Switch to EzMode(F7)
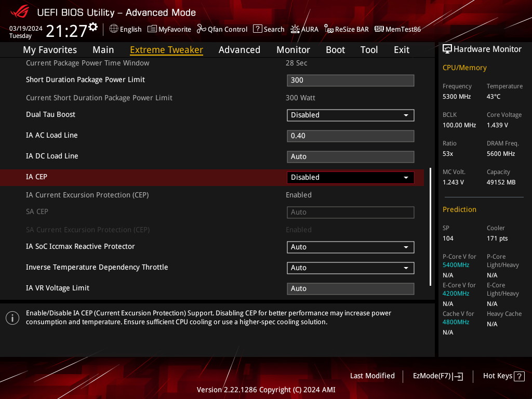The width and height of the screenshot is (532, 399). 437,376
